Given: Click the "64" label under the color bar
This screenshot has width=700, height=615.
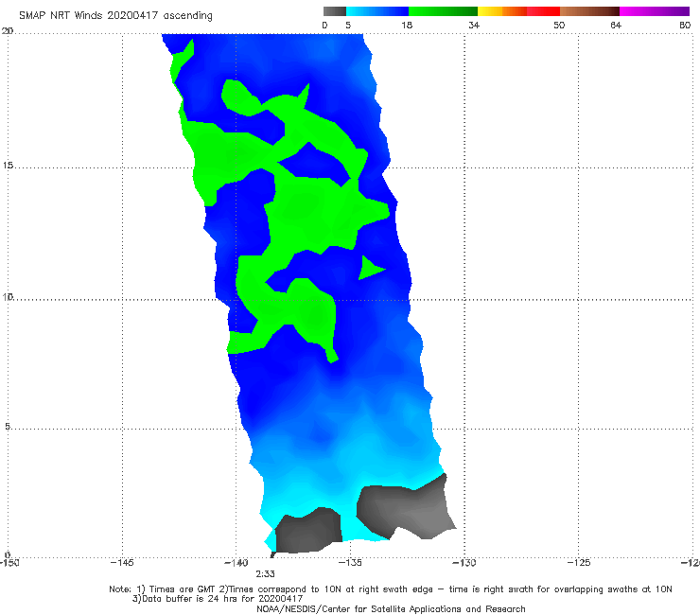Looking at the screenshot, I should click(616, 25).
